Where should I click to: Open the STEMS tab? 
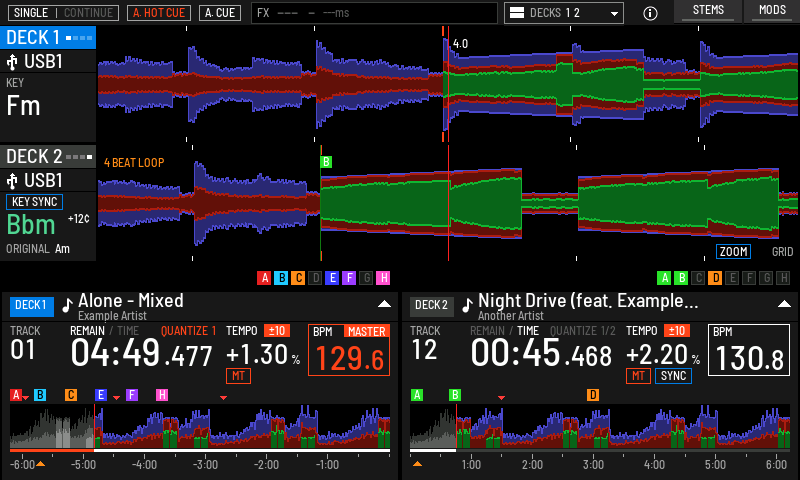(x=708, y=11)
